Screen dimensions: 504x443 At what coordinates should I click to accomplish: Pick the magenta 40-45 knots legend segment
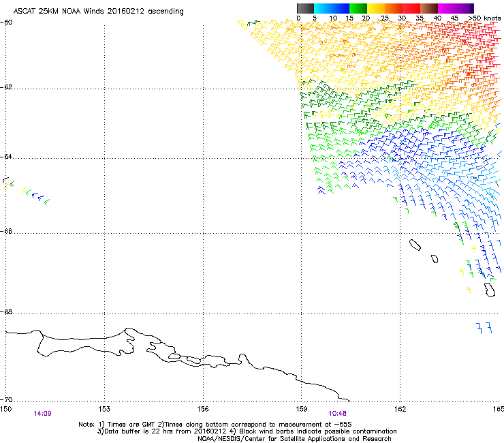447,8
